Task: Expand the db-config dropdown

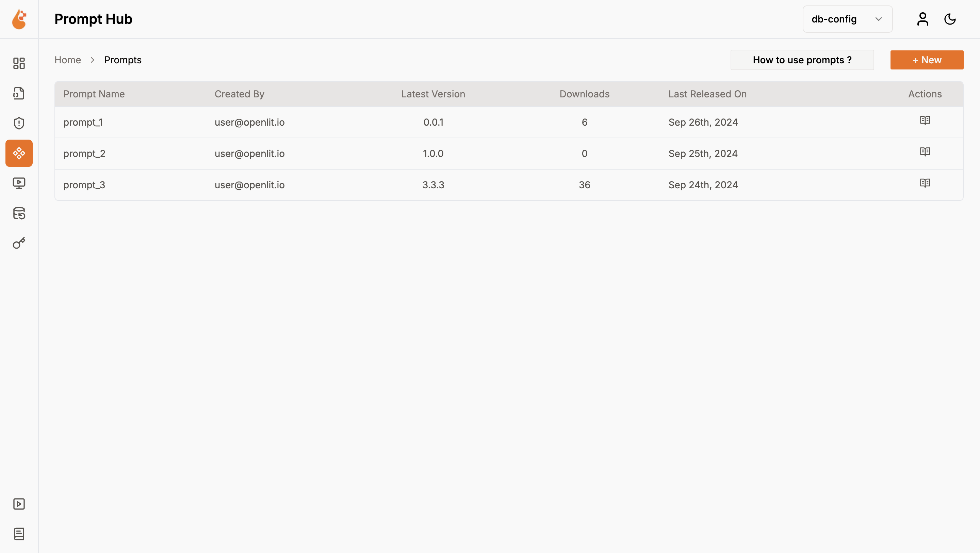Action: click(x=848, y=19)
